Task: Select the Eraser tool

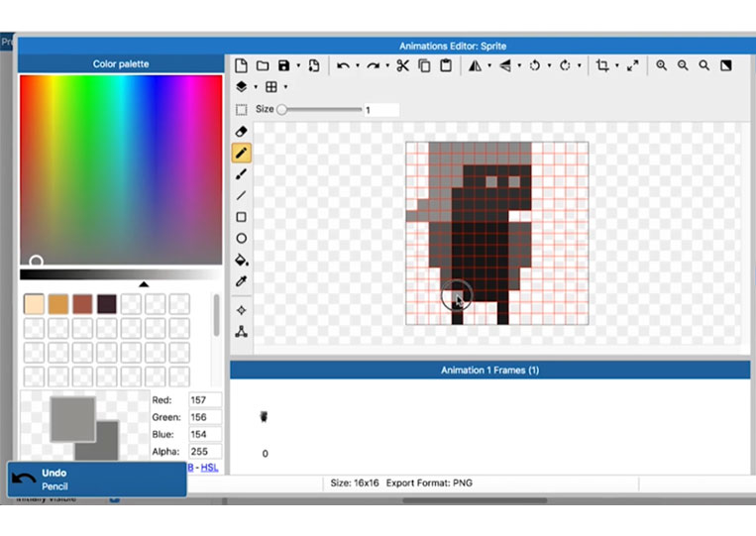Action: (x=242, y=131)
